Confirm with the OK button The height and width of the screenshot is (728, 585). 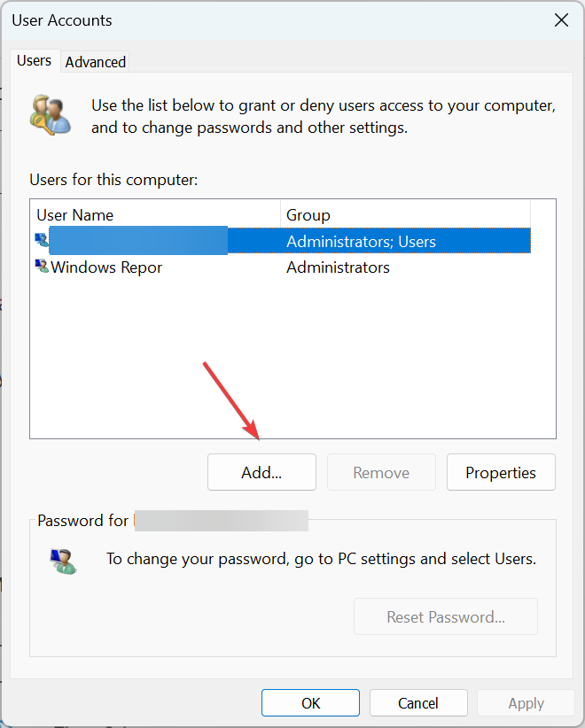[310, 703]
